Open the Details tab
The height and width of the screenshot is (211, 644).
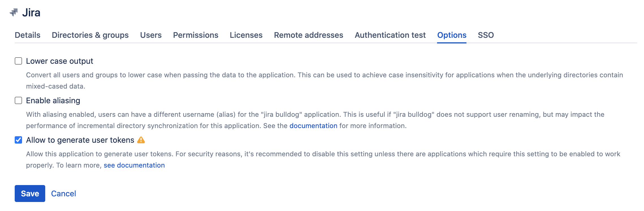(27, 35)
